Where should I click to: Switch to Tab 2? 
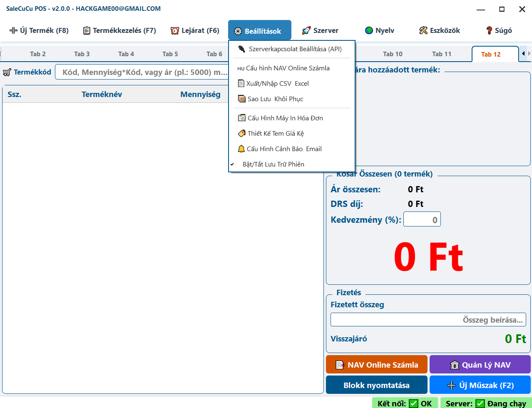tap(38, 54)
